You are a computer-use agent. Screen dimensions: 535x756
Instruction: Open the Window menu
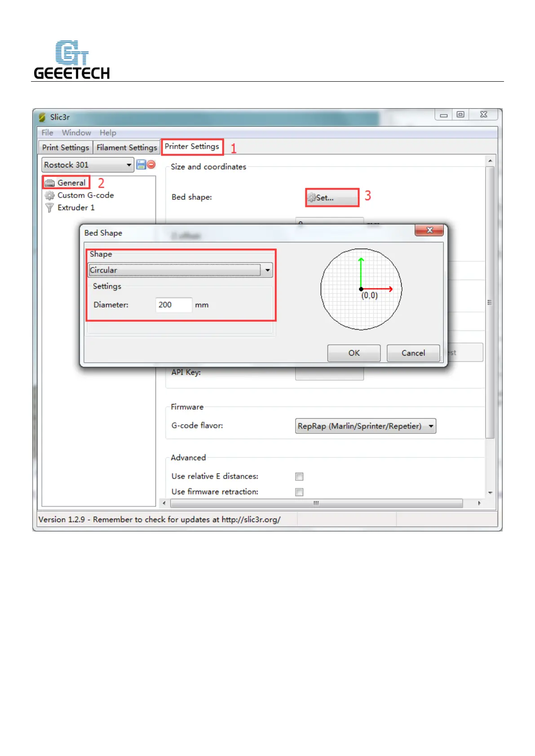coord(76,133)
